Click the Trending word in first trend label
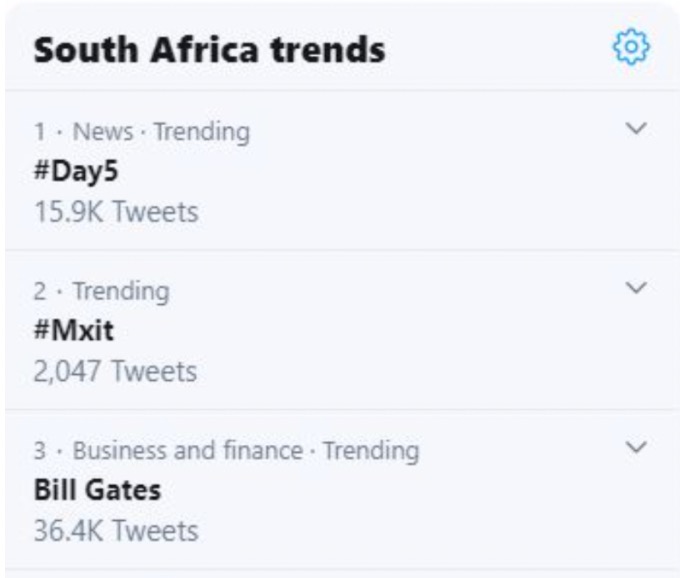Viewport: 680px width, 578px height. tap(202, 132)
